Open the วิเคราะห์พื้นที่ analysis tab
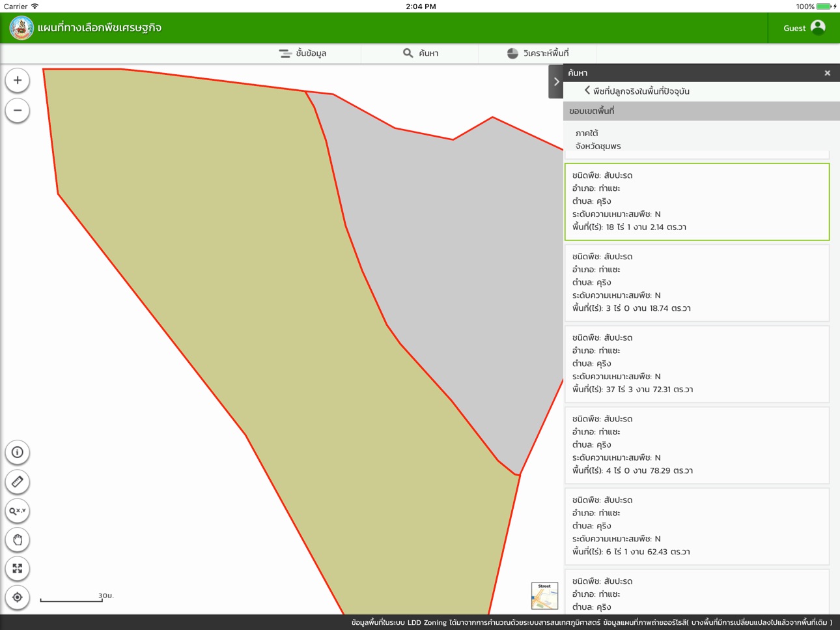 537,53
